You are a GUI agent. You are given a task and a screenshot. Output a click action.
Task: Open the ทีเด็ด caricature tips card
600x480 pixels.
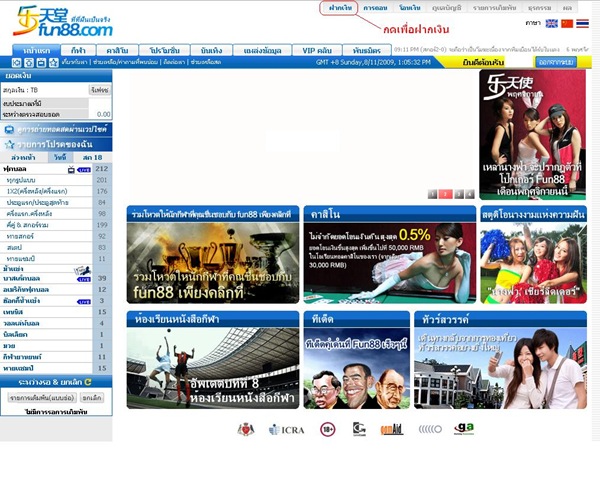356,360
